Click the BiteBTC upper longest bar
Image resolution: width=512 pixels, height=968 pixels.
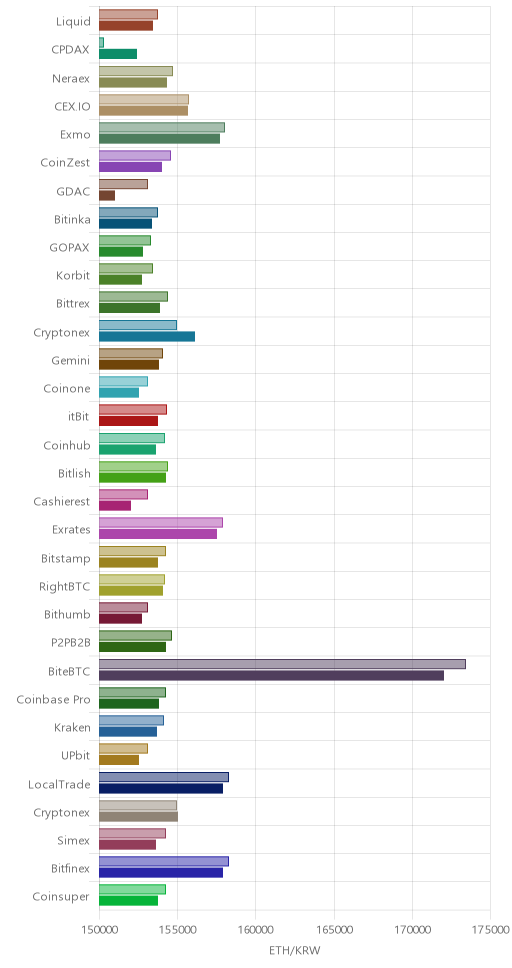coord(282,664)
